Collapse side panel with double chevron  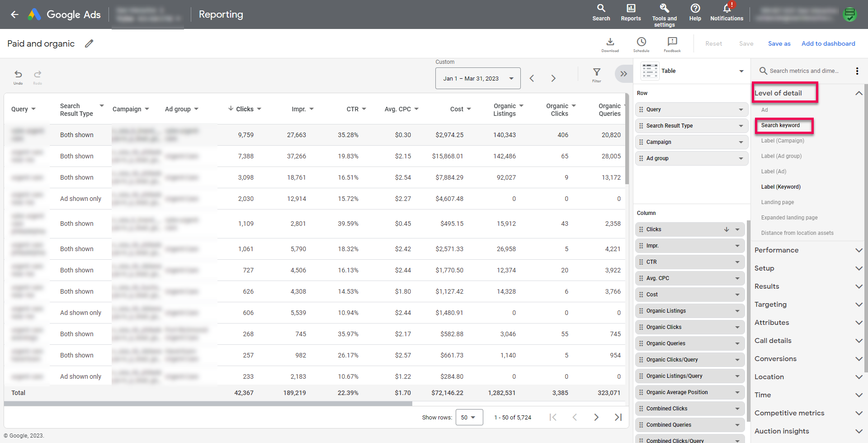[623, 74]
